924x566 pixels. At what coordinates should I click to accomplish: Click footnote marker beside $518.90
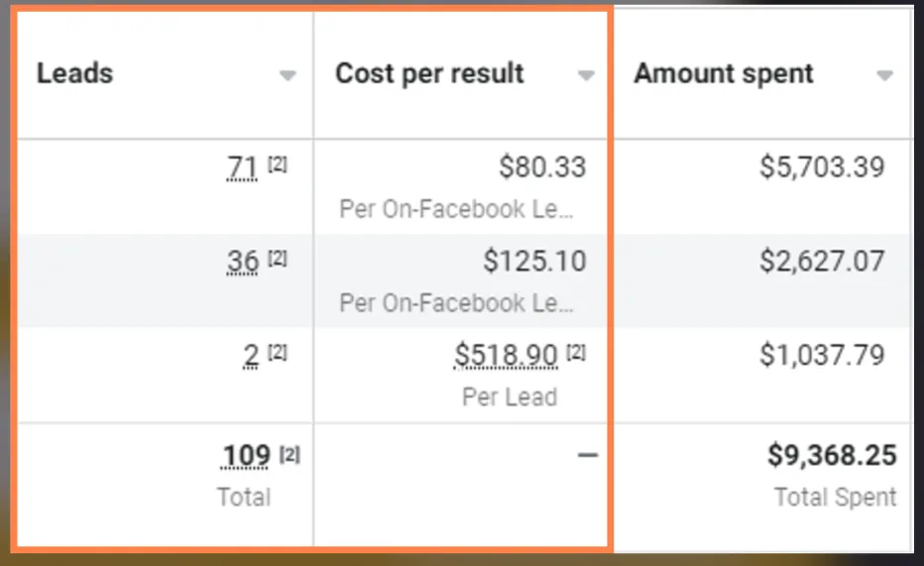(576, 352)
